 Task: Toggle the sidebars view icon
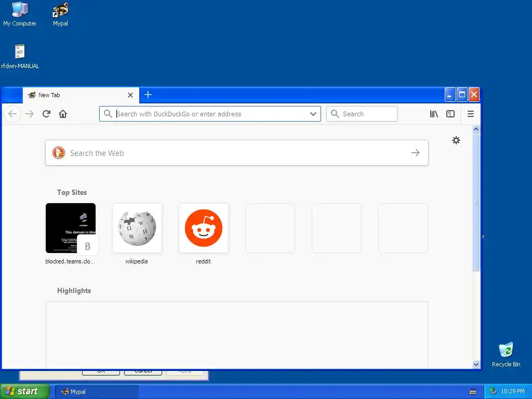(x=450, y=114)
